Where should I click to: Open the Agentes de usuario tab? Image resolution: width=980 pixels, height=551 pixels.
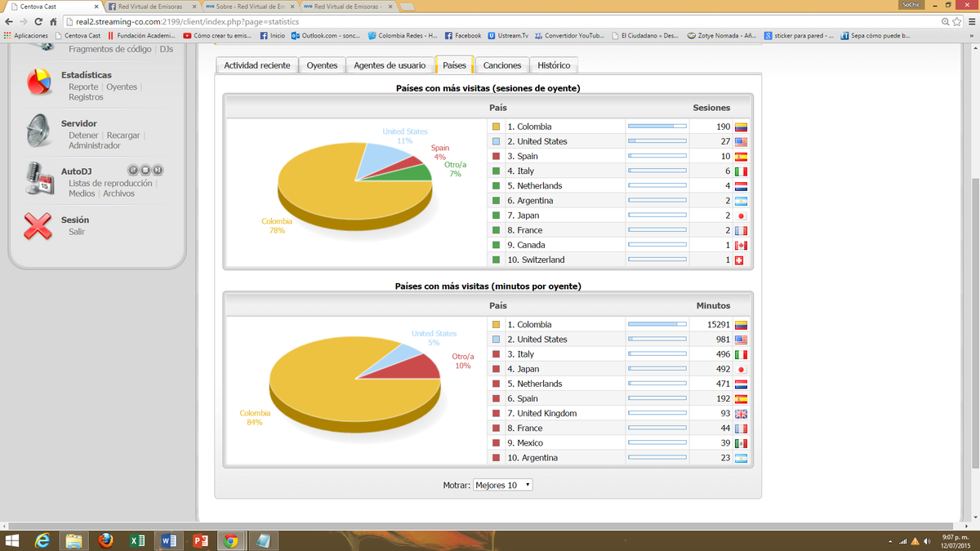(390, 65)
